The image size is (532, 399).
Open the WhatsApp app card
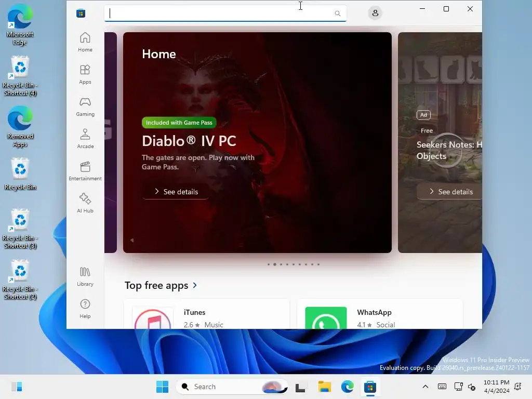point(380,314)
